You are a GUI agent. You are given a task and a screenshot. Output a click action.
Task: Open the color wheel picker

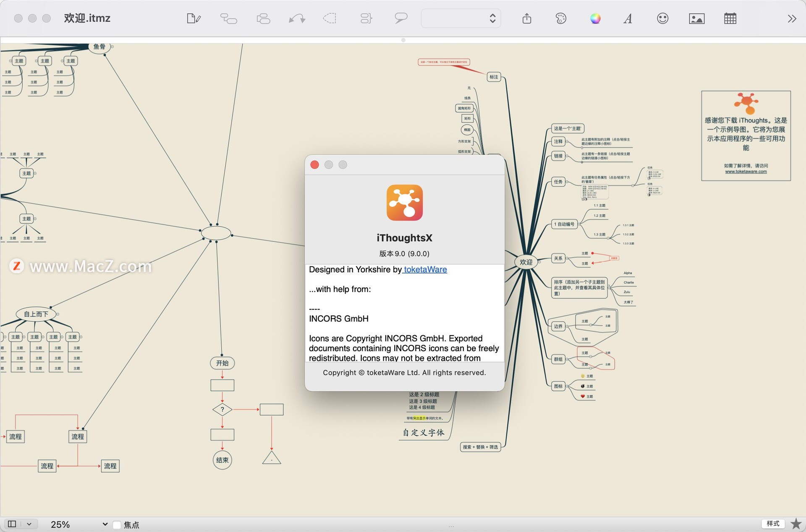(x=595, y=18)
